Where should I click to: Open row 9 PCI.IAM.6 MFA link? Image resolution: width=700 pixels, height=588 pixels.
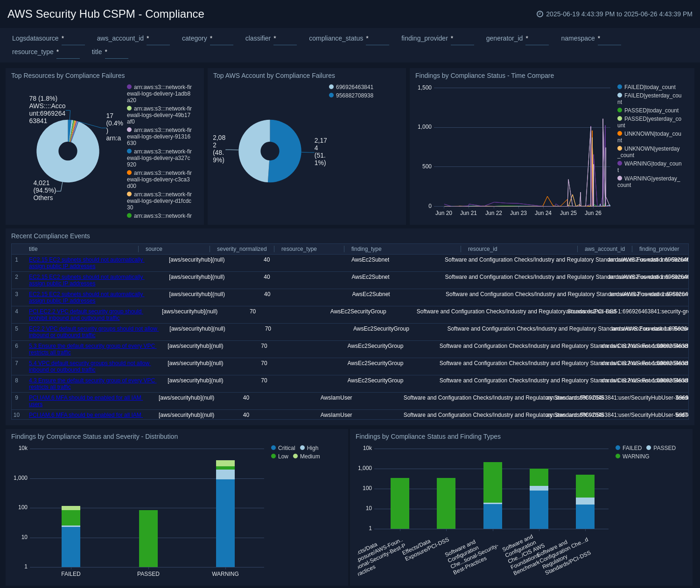coord(85,401)
